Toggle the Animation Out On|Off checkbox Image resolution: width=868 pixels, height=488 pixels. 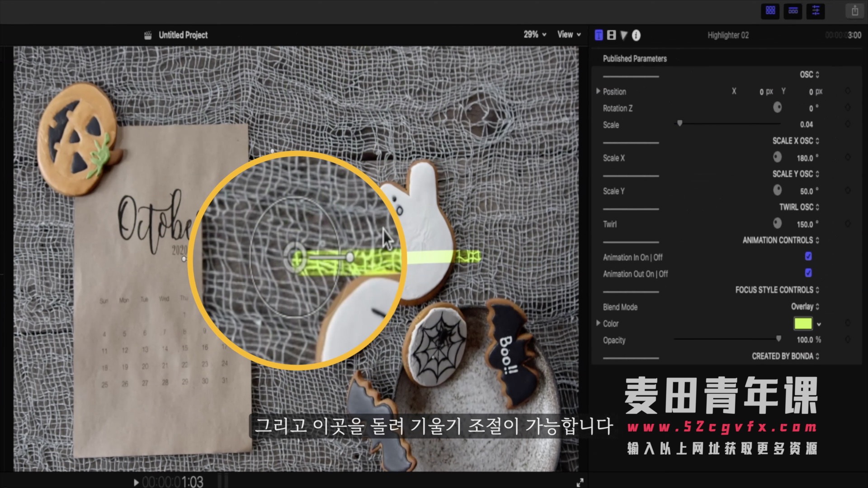[x=808, y=273]
